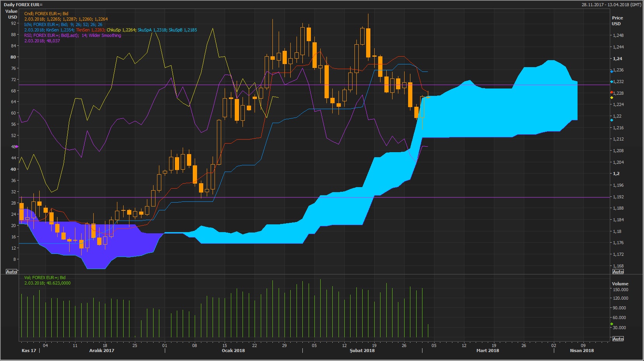The width and height of the screenshot is (644, 361).
Task: Click the 90.000 volume axis label
Action: (x=620, y=308)
